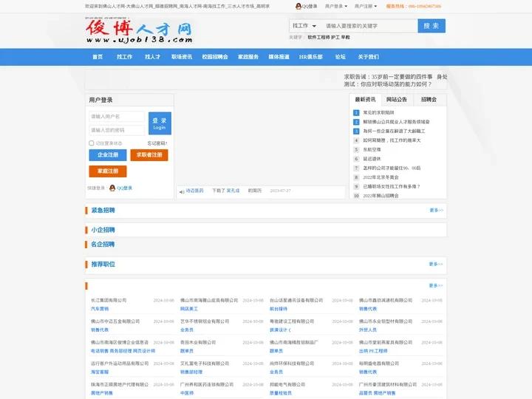Open 找工作 in the blue navigation bar
This screenshot has height=399, width=532.
tap(125, 57)
